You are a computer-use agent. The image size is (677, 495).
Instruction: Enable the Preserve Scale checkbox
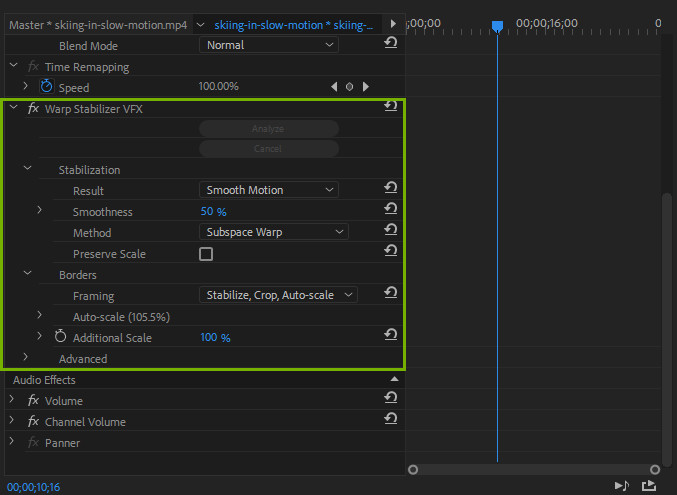(x=206, y=254)
